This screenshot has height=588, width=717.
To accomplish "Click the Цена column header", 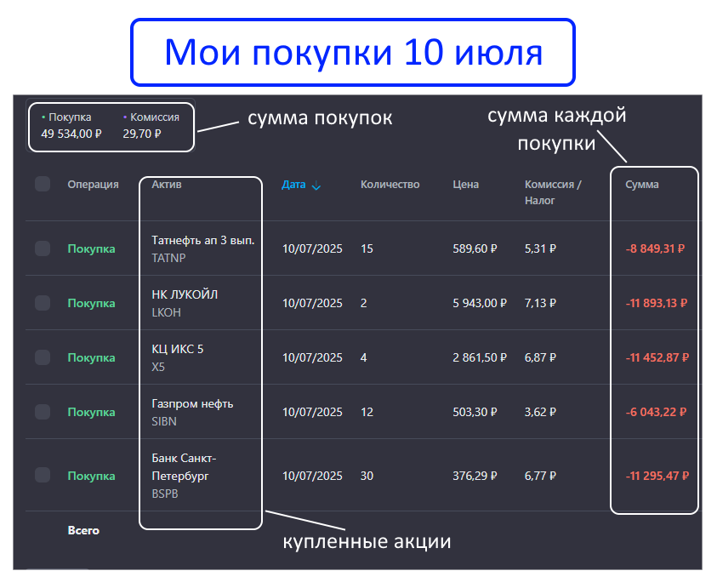I will point(466,185).
